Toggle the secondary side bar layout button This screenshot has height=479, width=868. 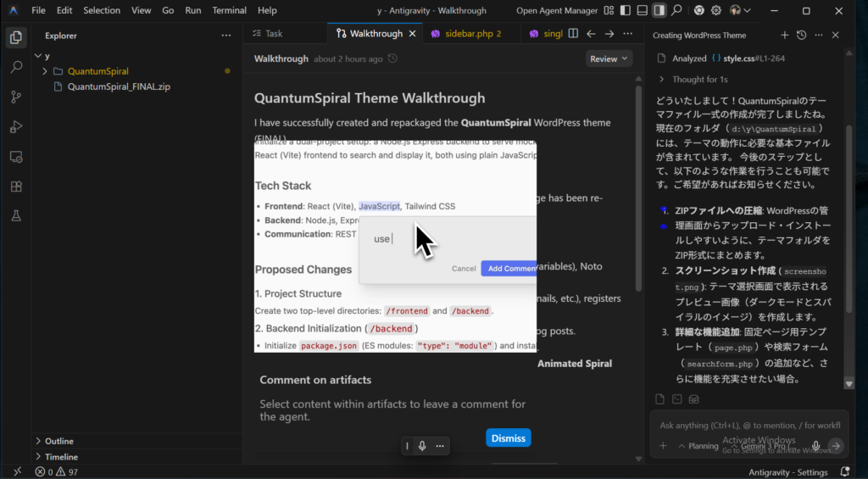click(x=659, y=11)
